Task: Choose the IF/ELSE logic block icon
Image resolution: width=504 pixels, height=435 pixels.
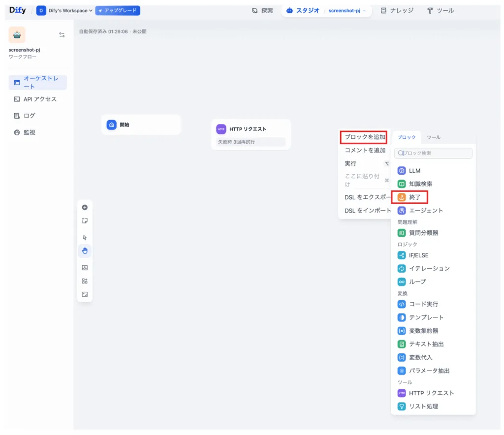Action: pyautogui.click(x=402, y=255)
